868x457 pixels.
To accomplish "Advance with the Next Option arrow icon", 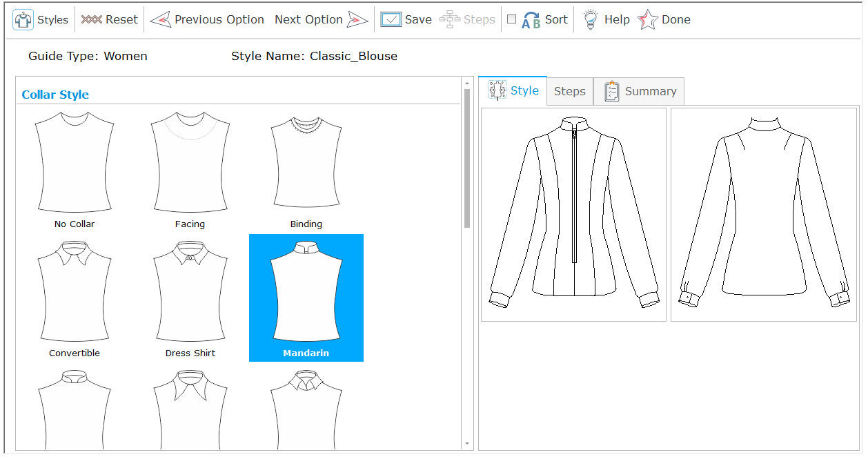I will click(x=357, y=19).
